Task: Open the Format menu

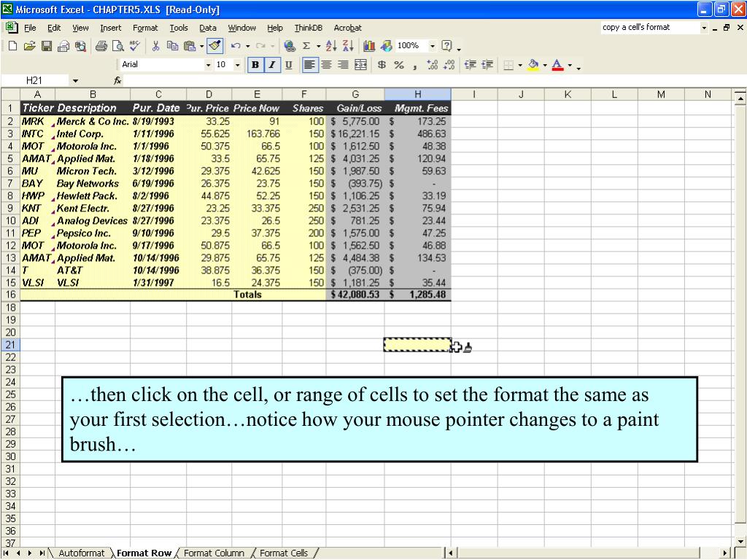Action: pyautogui.click(x=145, y=28)
